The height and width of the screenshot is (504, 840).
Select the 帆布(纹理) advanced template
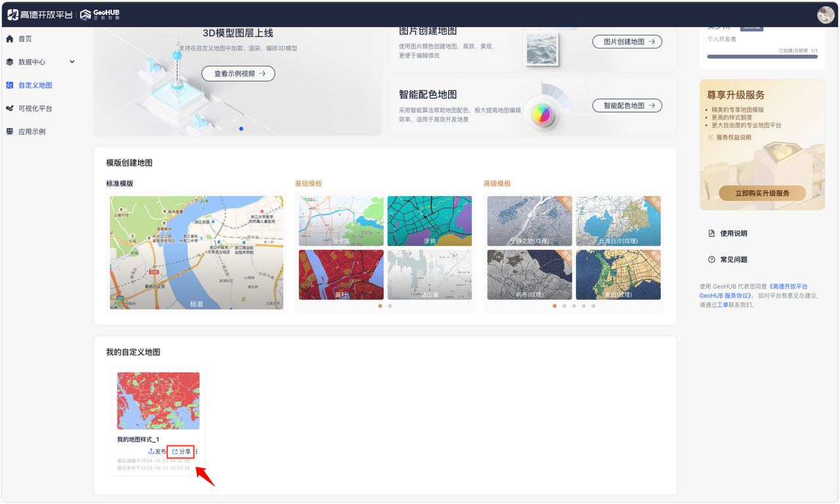[530, 274]
